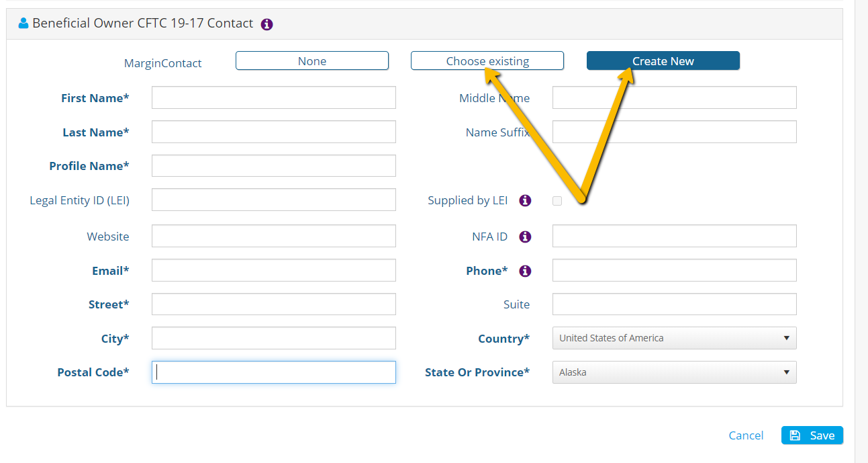Click the user icon in Beneficial Owner header
Screen dimensions: 868x463
(23, 24)
